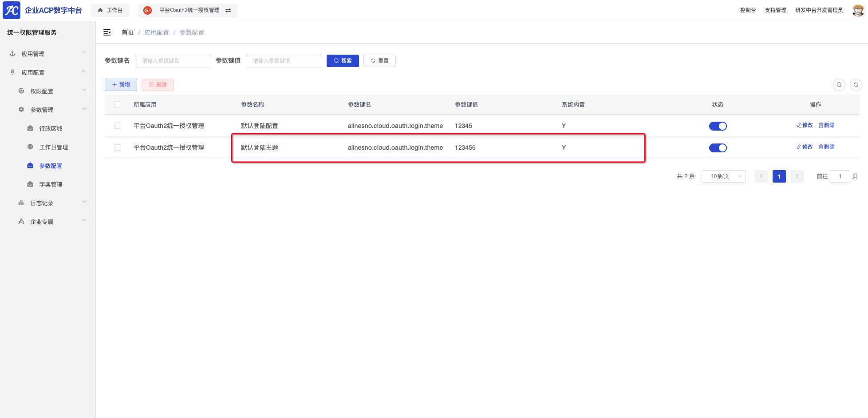This screenshot has width=868, height=418.
Task: Open the user avatar menu
Action: click(x=858, y=10)
